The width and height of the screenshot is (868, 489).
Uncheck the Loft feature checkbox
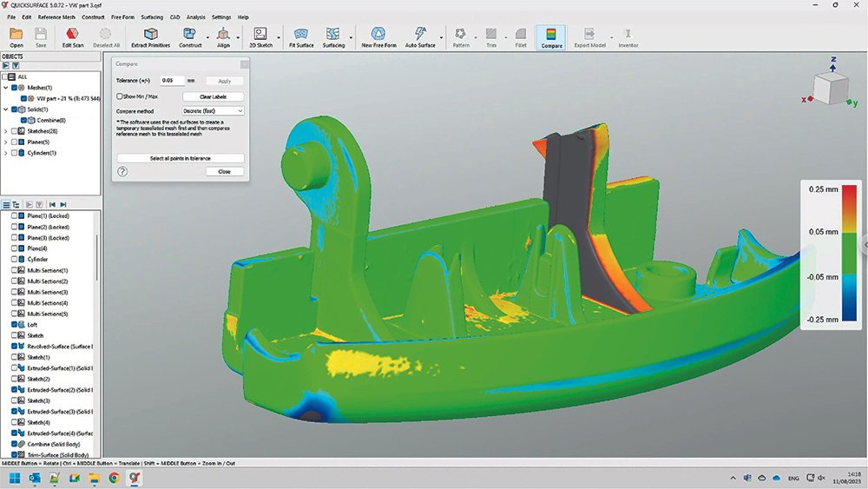point(15,325)
